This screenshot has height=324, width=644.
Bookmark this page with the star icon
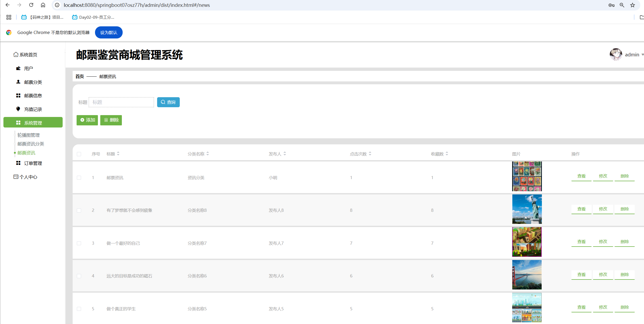point(632,5)
